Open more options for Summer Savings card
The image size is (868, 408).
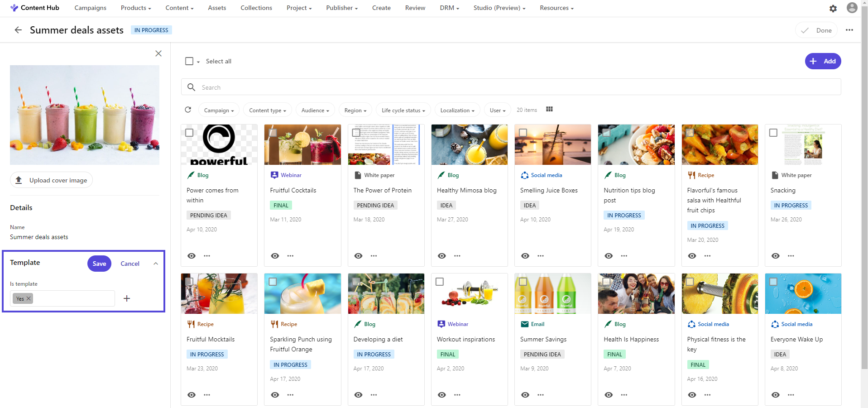[x=541, y=395]
